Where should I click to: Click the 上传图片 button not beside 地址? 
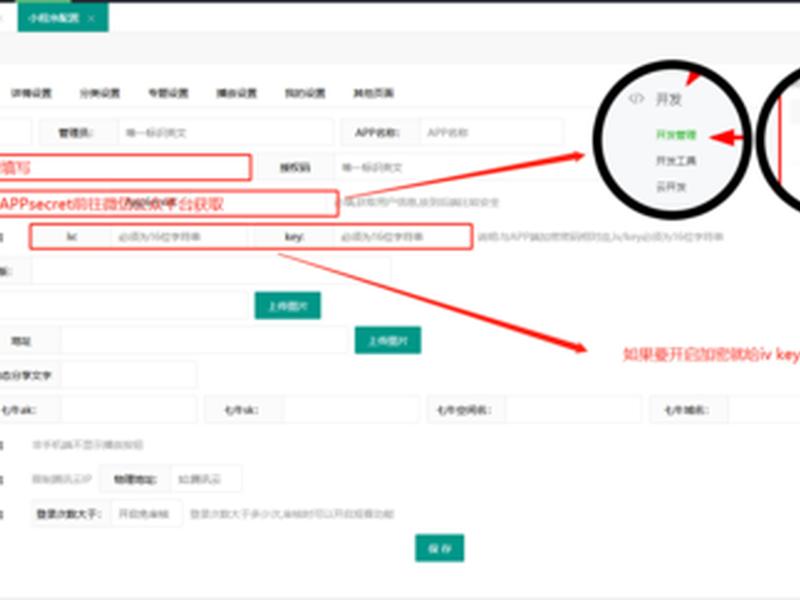point(288,306)
